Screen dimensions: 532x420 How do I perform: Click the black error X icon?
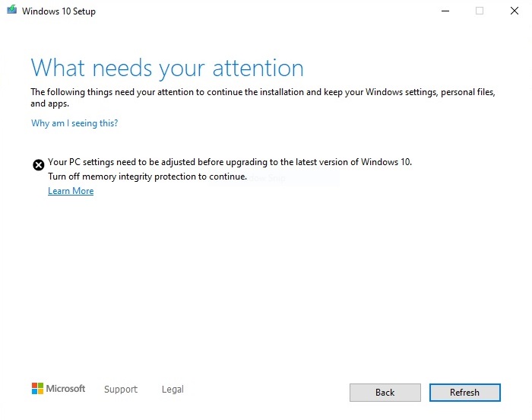39,165
